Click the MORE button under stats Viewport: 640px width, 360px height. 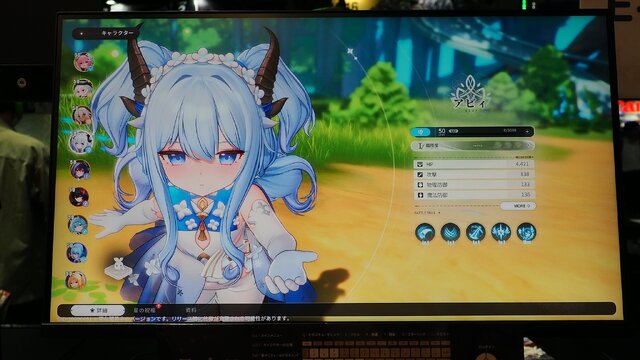(518, 206)
